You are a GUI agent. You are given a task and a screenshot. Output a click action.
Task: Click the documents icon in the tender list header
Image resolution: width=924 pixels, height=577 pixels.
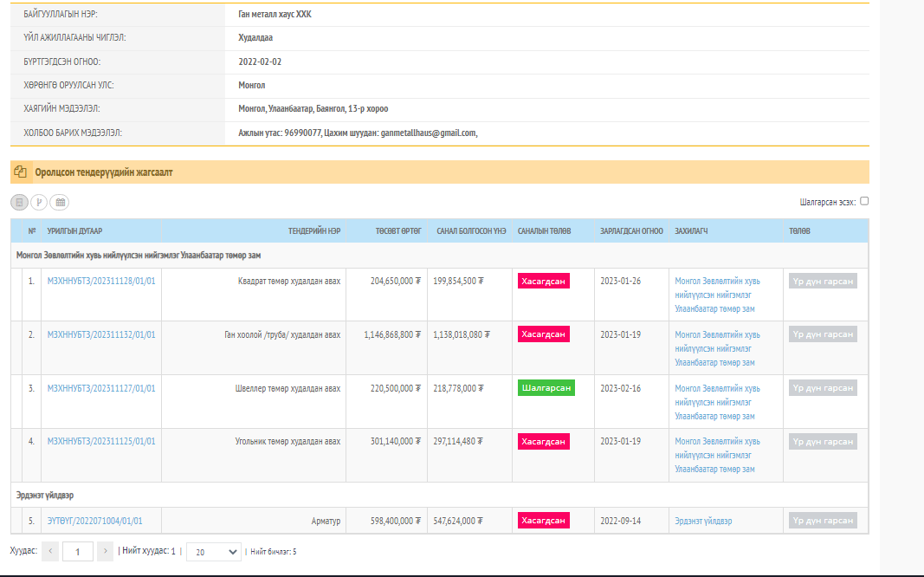pos(21,172)
